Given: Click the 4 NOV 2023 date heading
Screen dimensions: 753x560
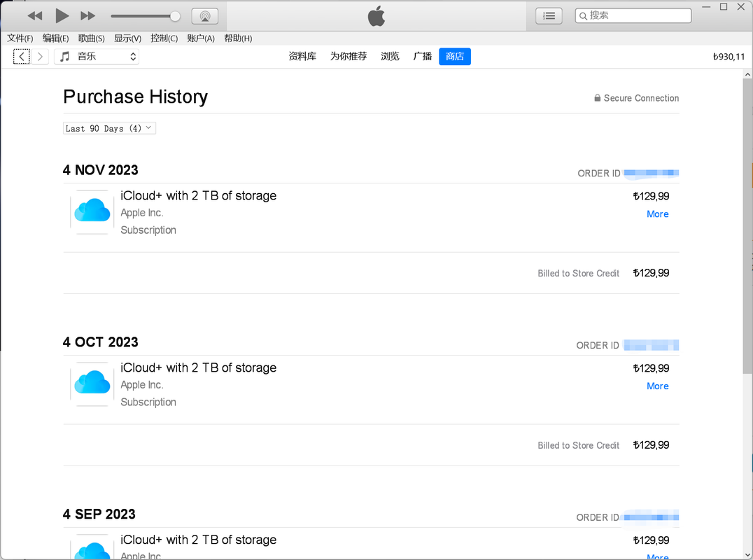Looking at the screenshot, I should coord(100,170).
